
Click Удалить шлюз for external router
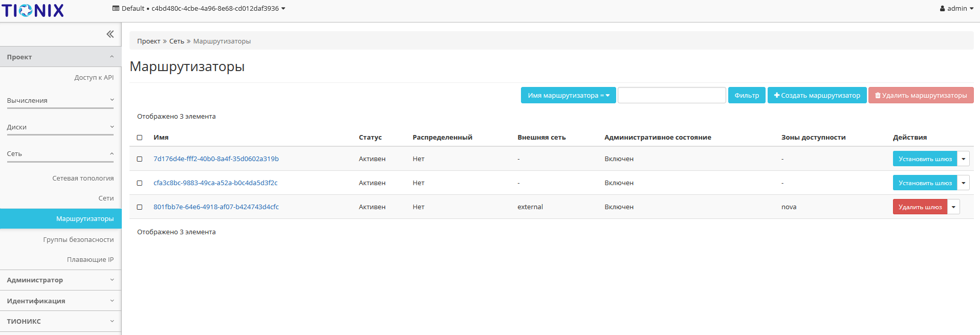pos(920,207)
